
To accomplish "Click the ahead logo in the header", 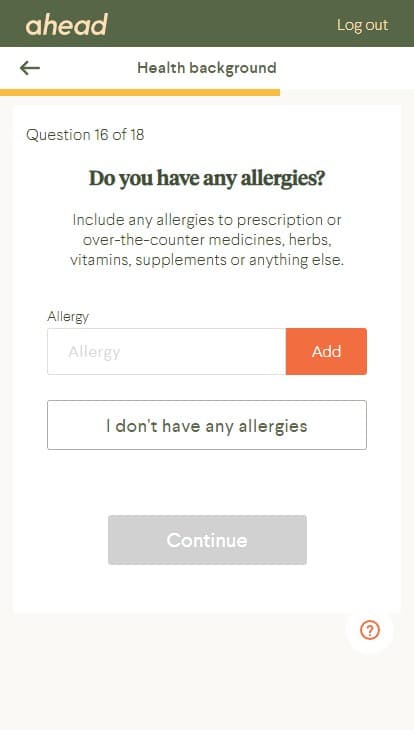I will (67, 25).
